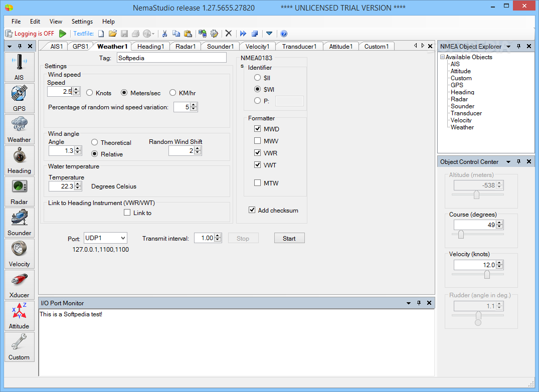Open help with the blue question icon
The width and height of the screenshot is (539, 392).
284,34
